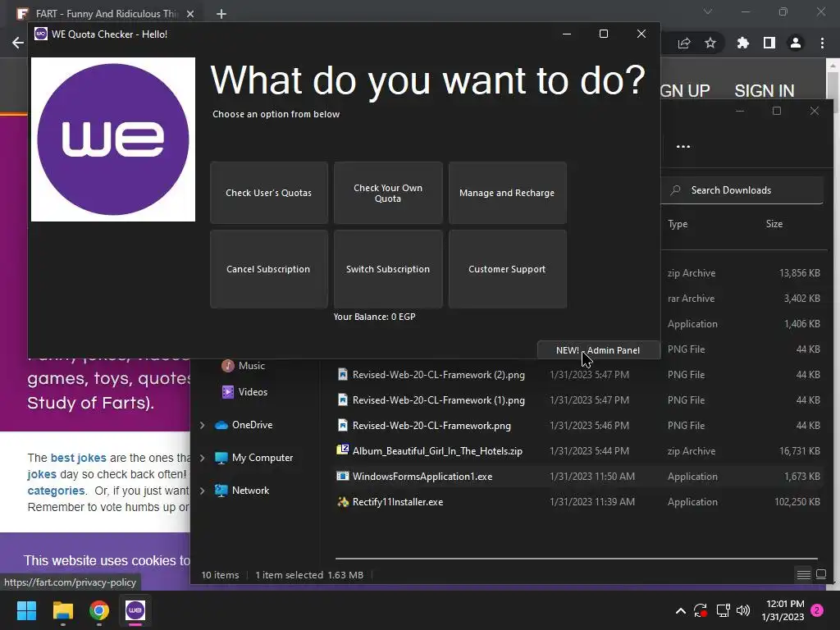The image size is (840, 630).
Task: Switch Explorer to details view
Action: 804,575
